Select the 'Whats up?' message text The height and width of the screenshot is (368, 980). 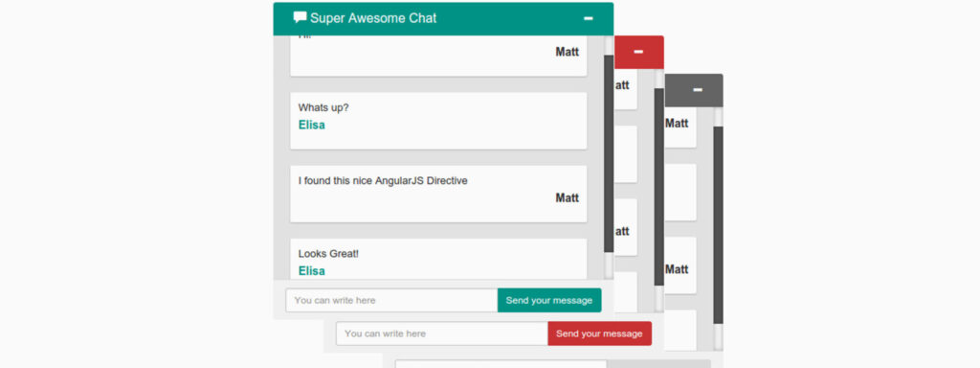tap(323, 107)
